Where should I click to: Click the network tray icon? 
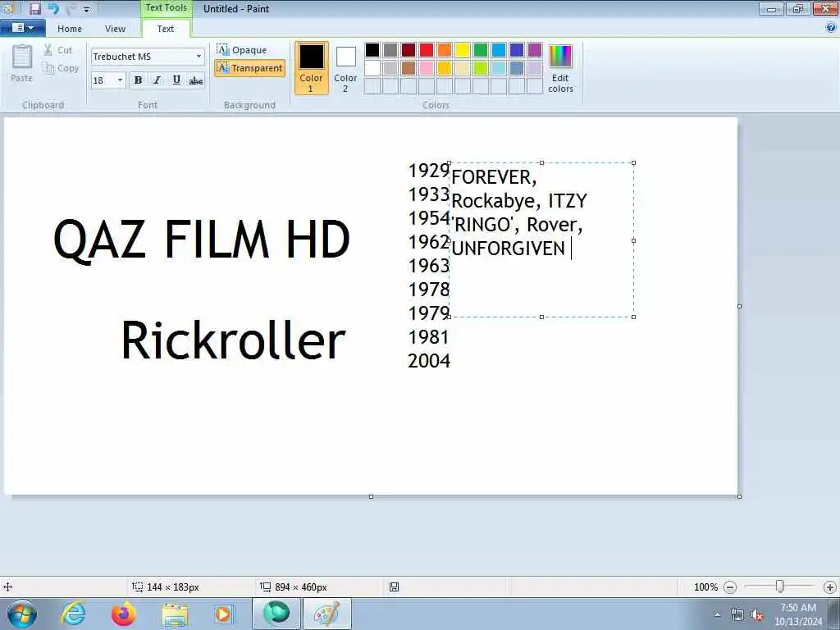(x=737, y=615)
